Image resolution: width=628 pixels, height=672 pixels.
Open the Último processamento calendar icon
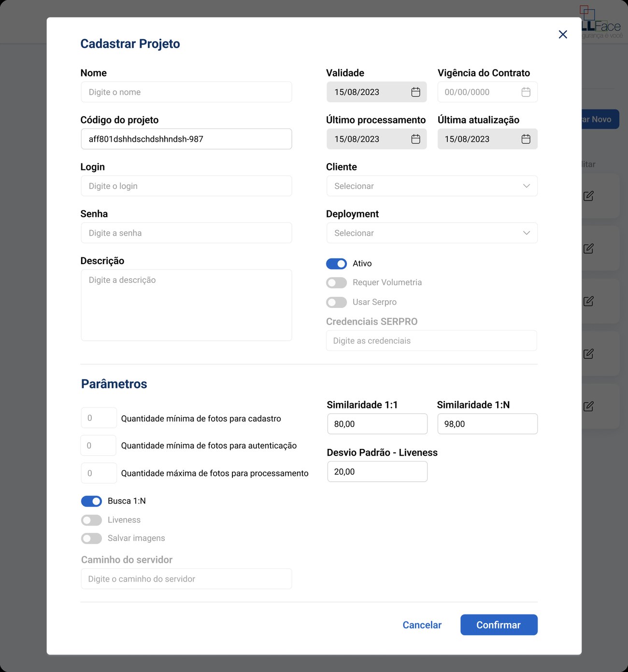coord(415,139)
